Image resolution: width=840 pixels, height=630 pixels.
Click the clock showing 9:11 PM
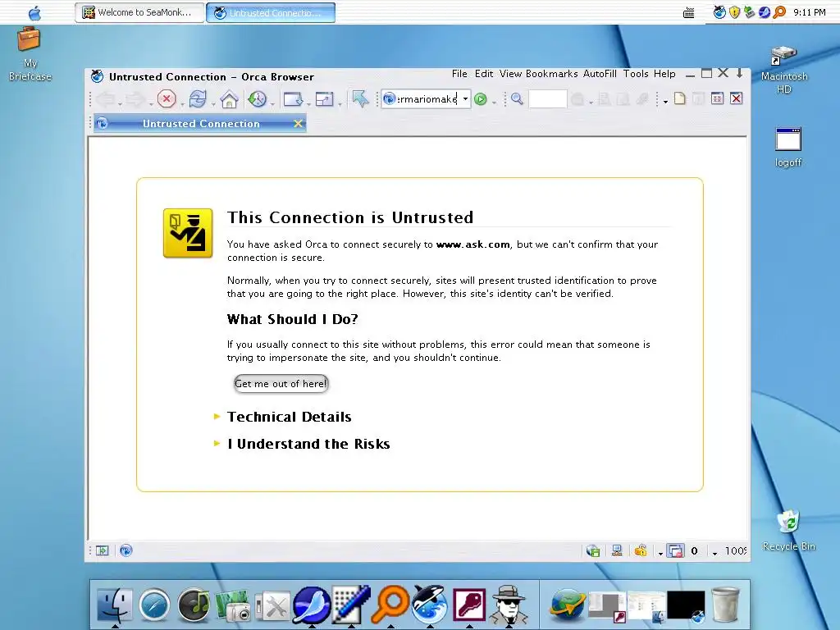810,12
